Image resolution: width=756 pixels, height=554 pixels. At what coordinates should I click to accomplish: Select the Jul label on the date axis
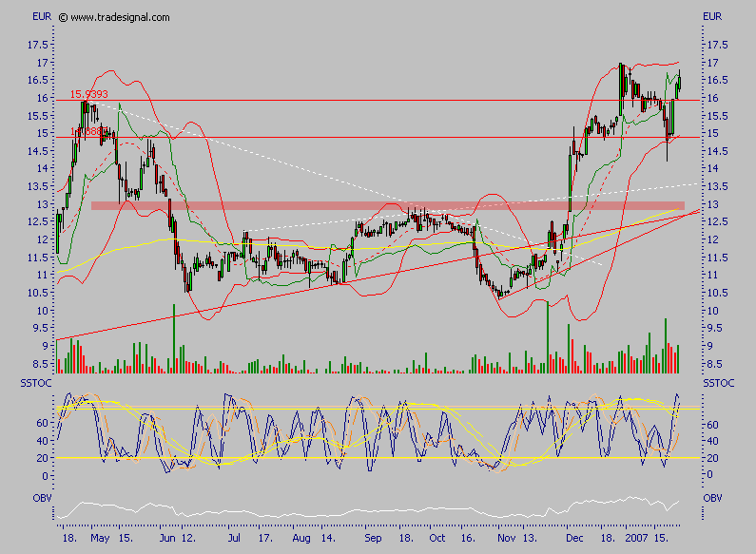tap(234, 537)
